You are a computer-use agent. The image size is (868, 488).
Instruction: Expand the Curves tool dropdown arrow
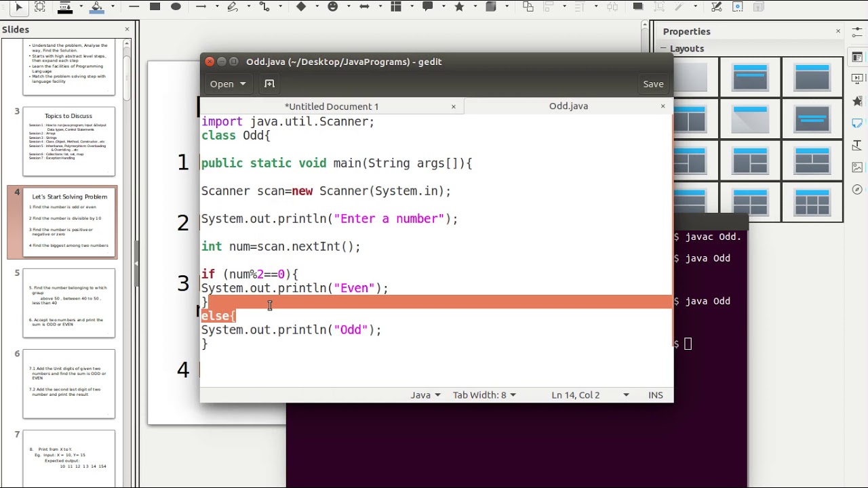pyautogui.click(x=248, y=7)
